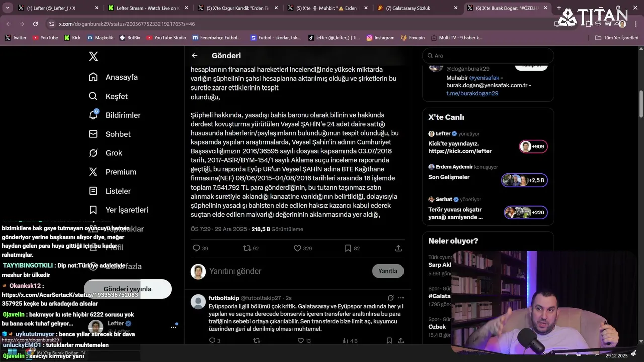Screen dimensions: 644x362
Task: Open Instagram bookmark
Action: [x=380, y=38]
